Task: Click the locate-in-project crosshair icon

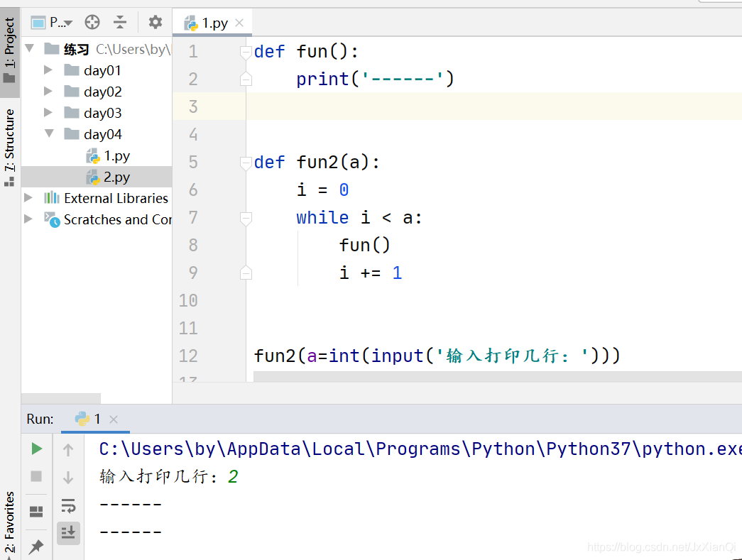Action: [x=92, y=22]
